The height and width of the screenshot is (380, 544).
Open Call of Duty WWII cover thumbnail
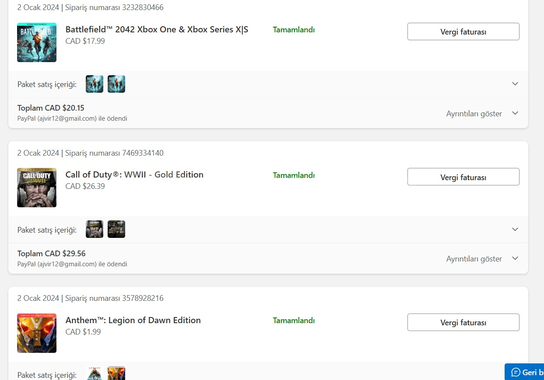click(x=37, y=187)
